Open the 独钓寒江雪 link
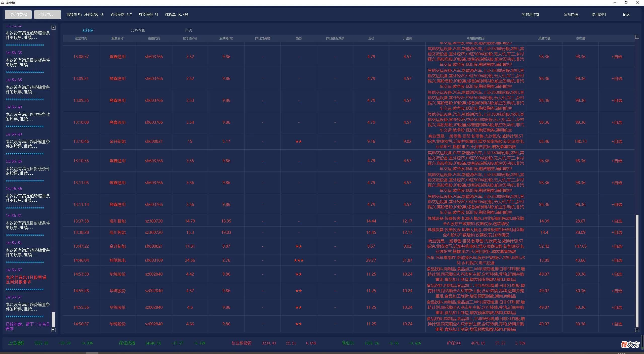Image resolution: width=644 pixels, height=354 pixels. tap(531, 15)
